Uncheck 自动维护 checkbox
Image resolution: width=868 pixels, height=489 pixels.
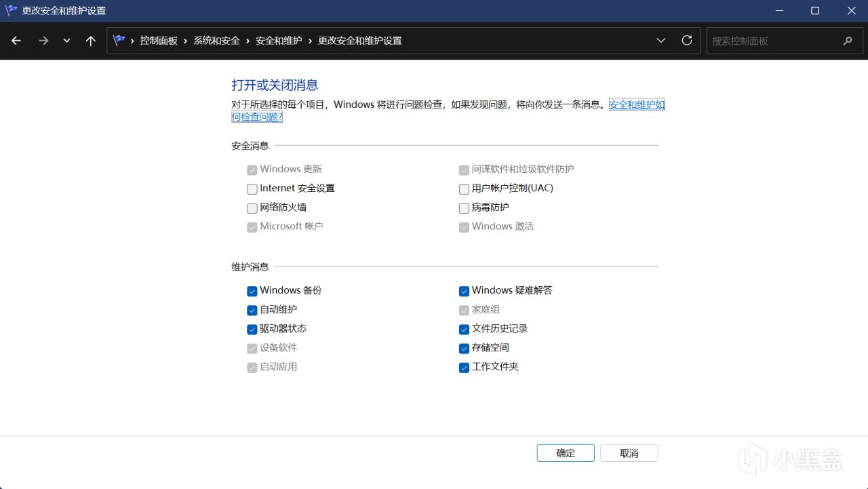click(252, 311)
